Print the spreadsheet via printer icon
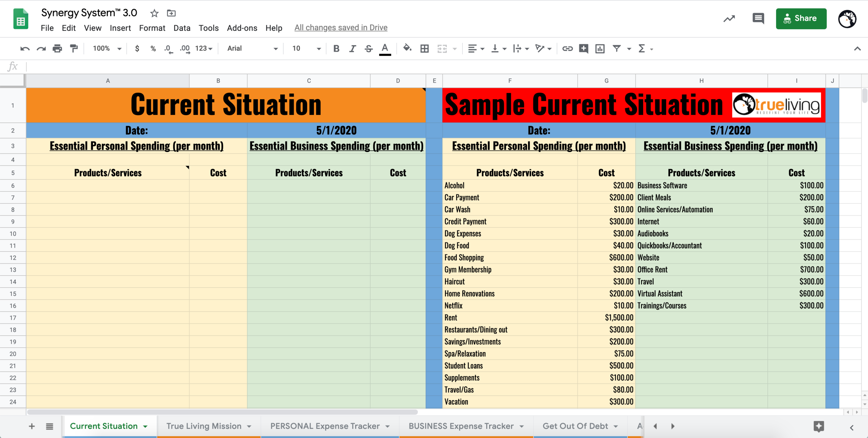Image resolution: width=868 pixels, height=438 pixels. tap(57, 48)
